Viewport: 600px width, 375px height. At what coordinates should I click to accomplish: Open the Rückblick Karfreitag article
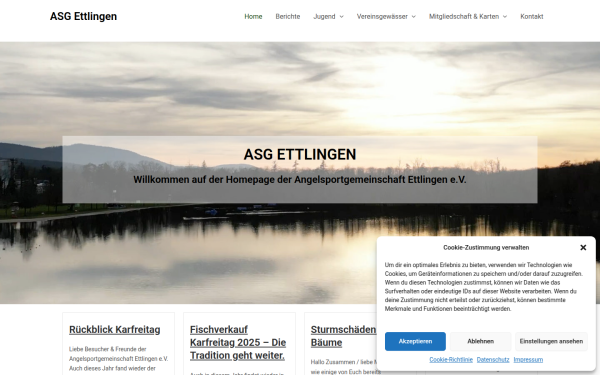coord(115,329)
